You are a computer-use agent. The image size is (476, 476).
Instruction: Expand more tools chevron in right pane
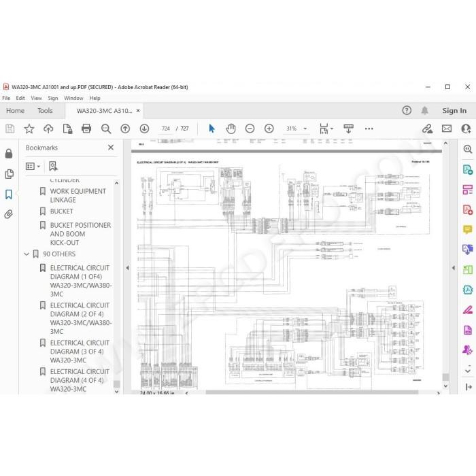468,371
